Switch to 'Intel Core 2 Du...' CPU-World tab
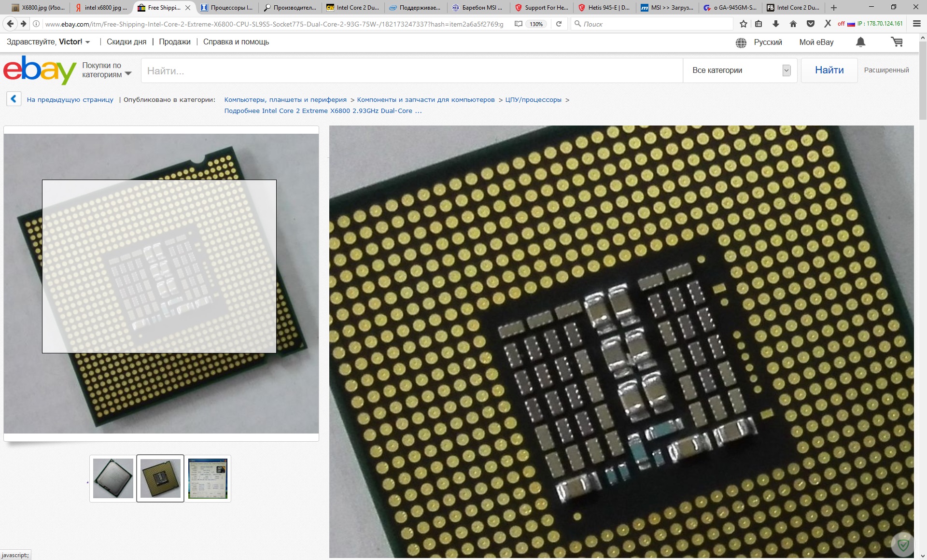This screenshot has width=927, height=560. [x=352, y=7]
